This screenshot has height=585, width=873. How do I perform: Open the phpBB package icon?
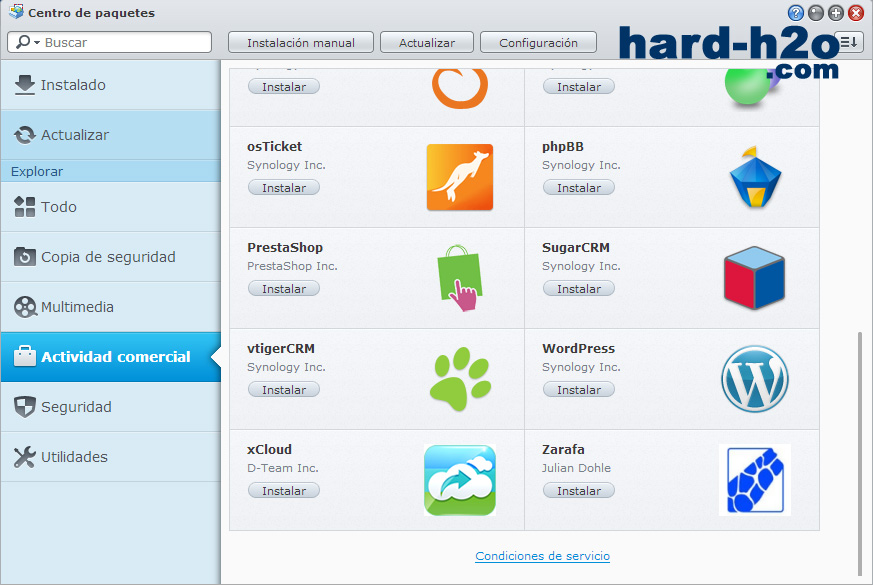(755, 177)
